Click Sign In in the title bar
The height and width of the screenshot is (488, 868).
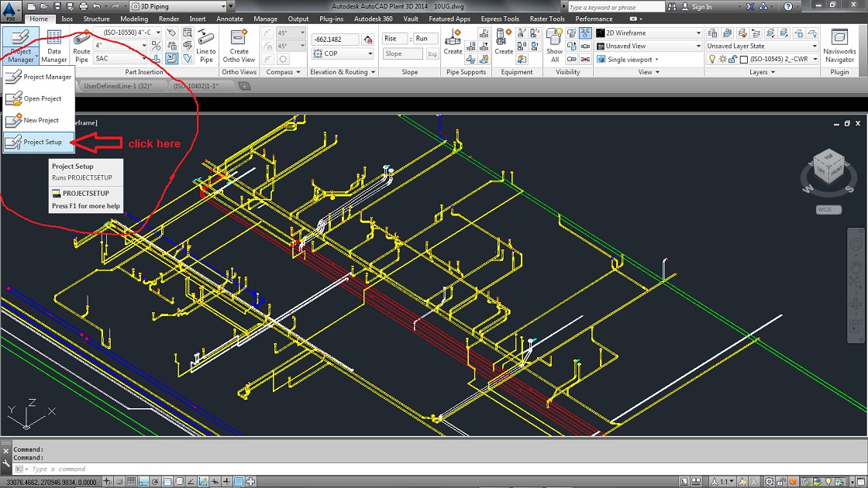pyautogui.click(x=701, y=7)
